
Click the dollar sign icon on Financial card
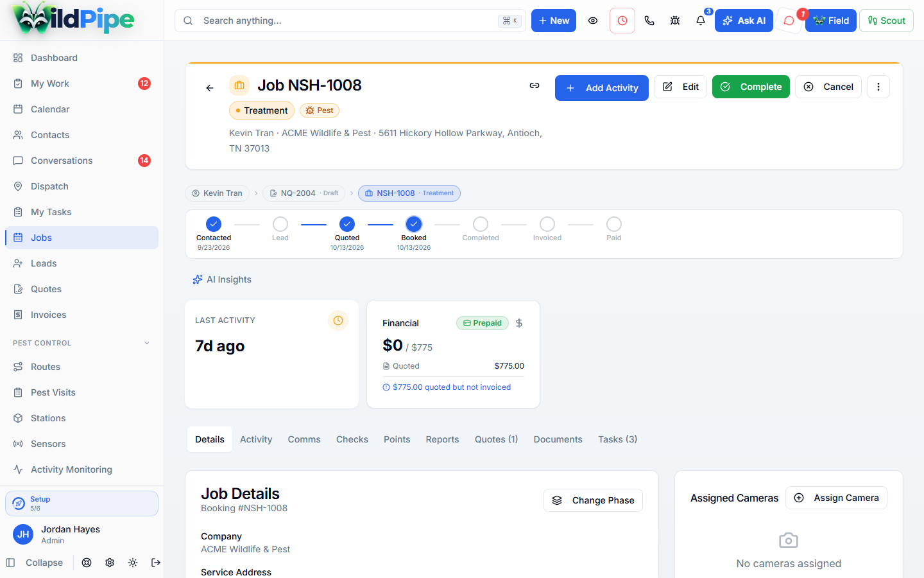[x=519, y=323]
